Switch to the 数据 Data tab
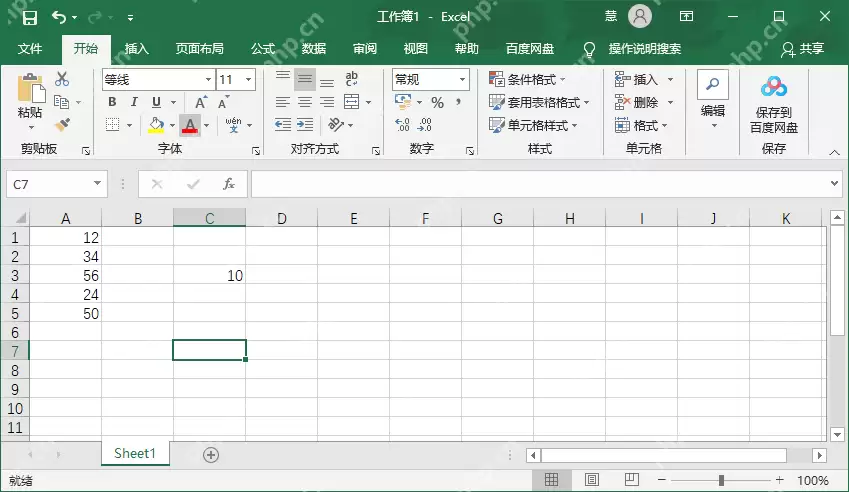 pyautogui.click(x=314, y=49)
